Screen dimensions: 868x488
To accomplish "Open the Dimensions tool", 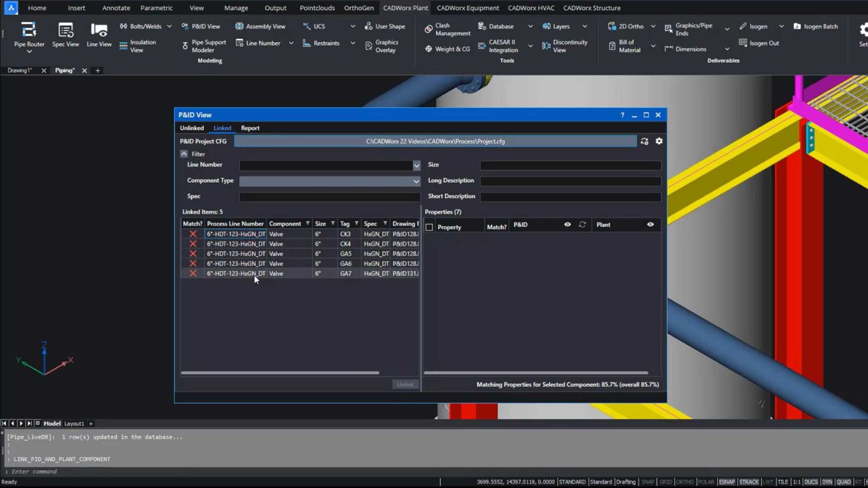I will coord(685,49).
